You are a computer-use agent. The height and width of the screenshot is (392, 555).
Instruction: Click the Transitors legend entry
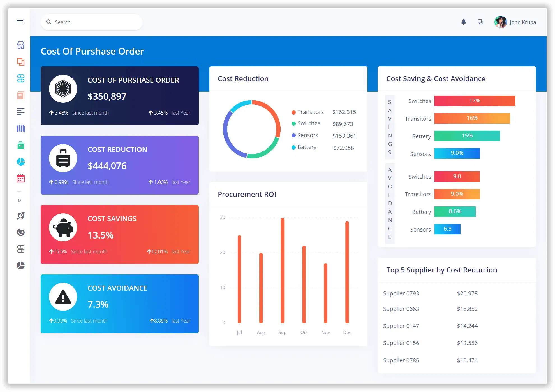point(308,112)
